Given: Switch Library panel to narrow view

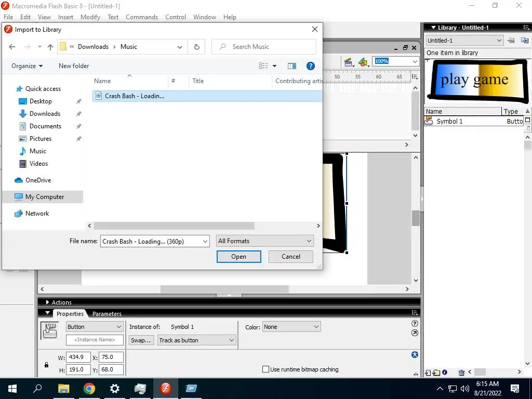Looking at the screenshot, I should (x=528, y=128).
